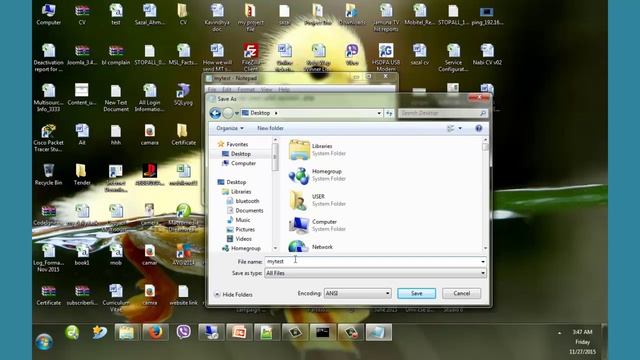The width and height of the screenshot is (640, 360).
Task: Open recent pages arrow beside Forward button
Action: 237,113
